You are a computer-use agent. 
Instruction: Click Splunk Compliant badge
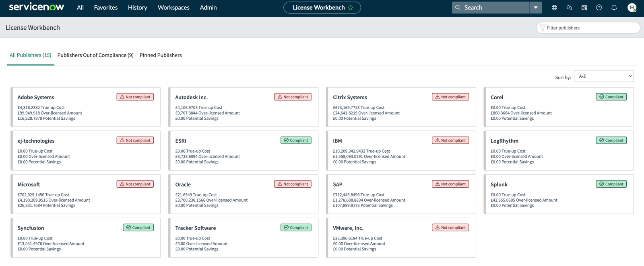coord(611,184)
